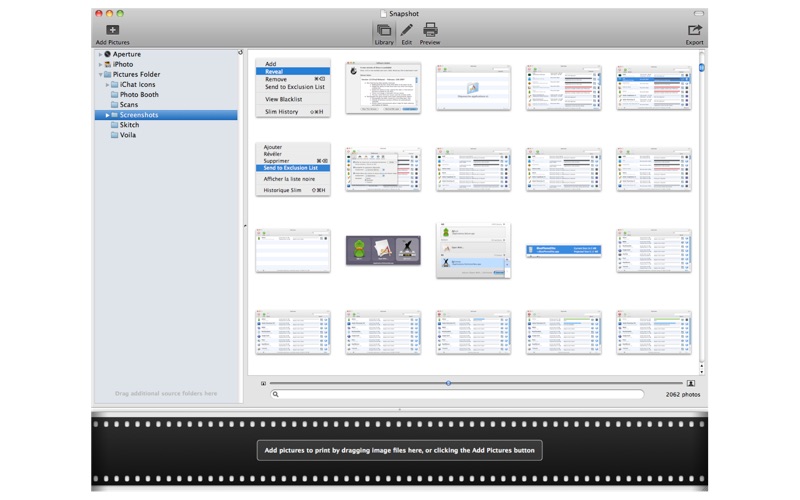Click the thumbnail size slider knob
Image resolution: width=800 pixels, height=500 pixels.
(x=448, y=383)
